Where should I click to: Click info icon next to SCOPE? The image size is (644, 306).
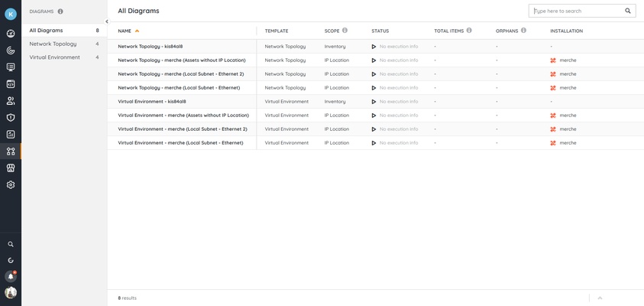(345, 31)
